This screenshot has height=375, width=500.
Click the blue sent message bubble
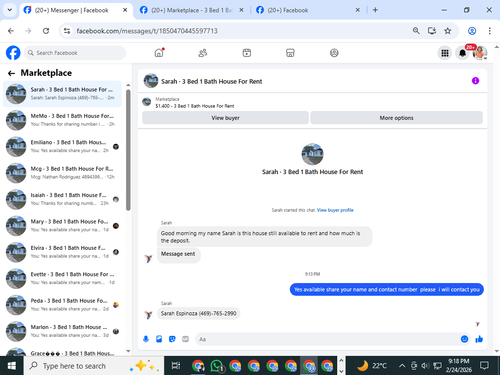(387, 289)
